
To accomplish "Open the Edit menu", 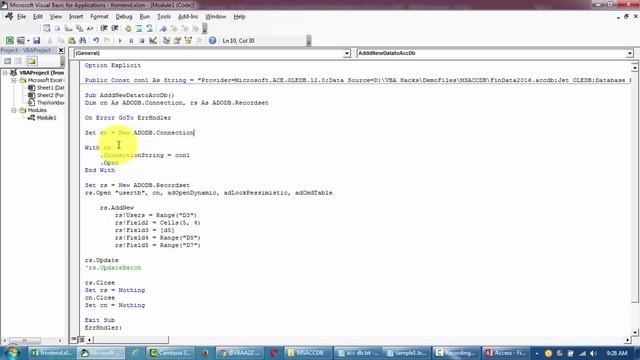I will point(38,17).
